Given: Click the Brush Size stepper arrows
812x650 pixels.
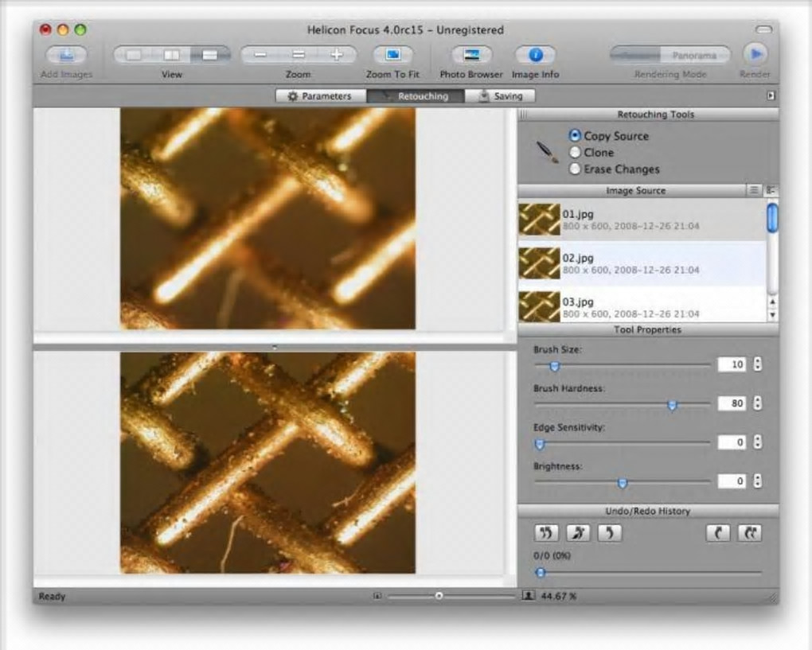Looking at the screenshot, I should (x=757, y=364).
